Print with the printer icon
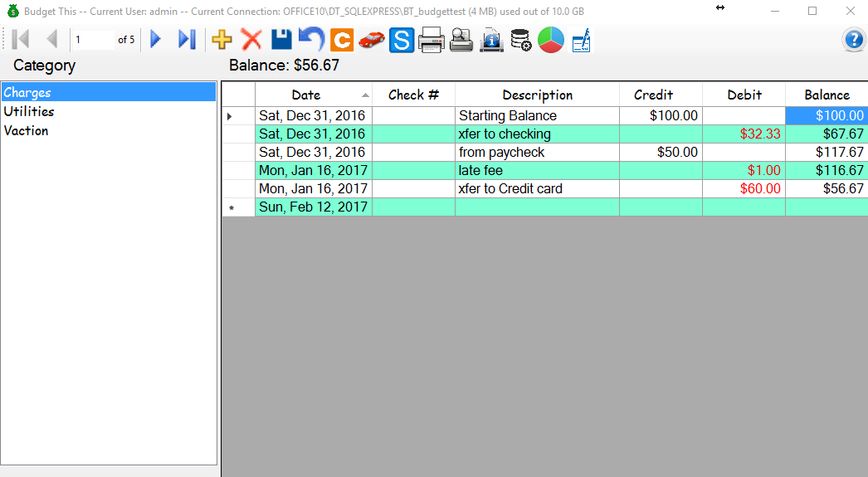This screenshot has height=477, width=868. 432,40
